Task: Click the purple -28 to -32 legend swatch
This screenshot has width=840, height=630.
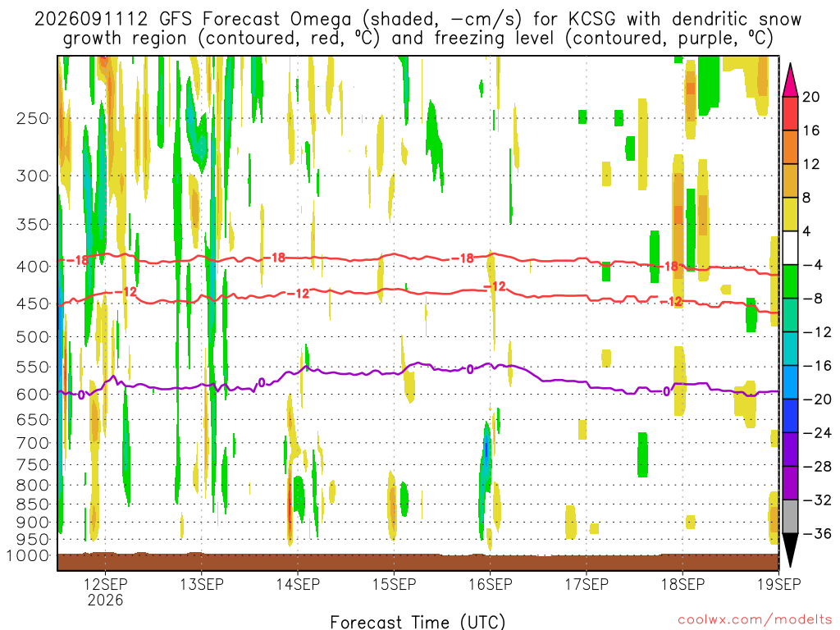Action: pos(790,482)
